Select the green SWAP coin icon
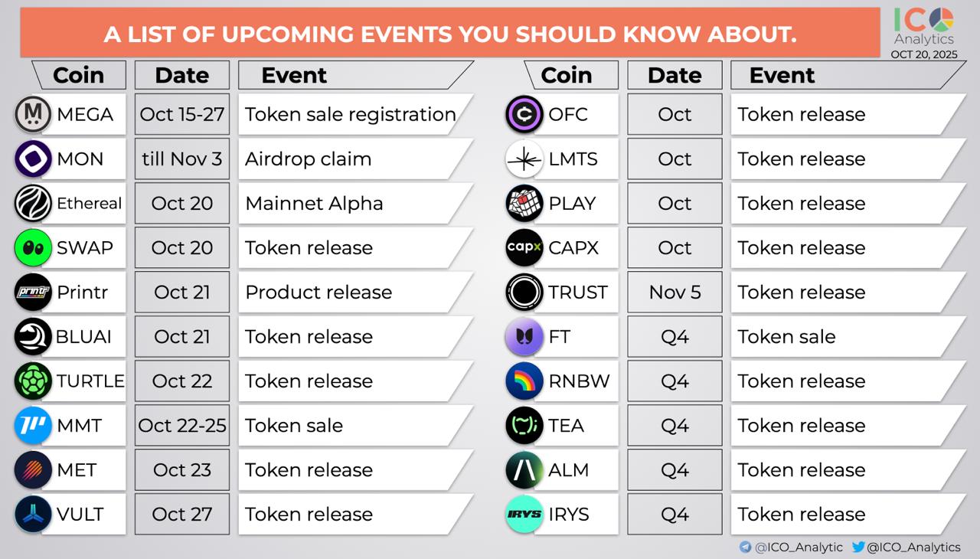This screenshot has width=980, height=559. coord(33,248)
